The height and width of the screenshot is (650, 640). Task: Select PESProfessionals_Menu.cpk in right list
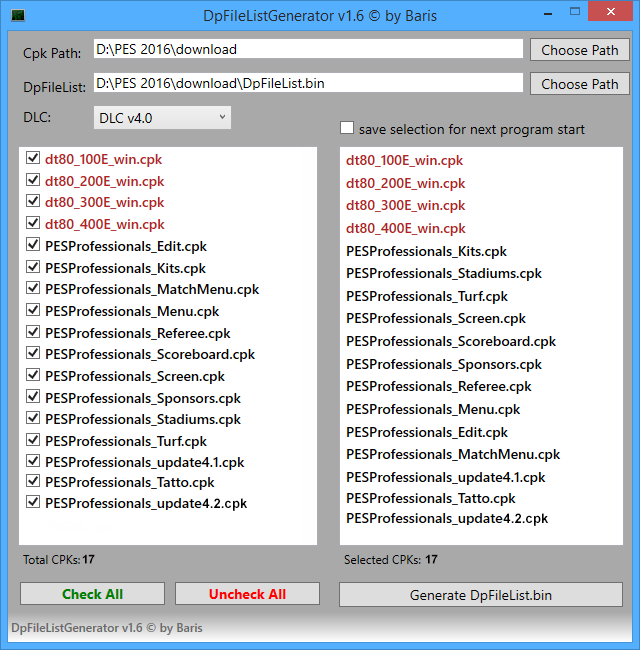(433, 410)
